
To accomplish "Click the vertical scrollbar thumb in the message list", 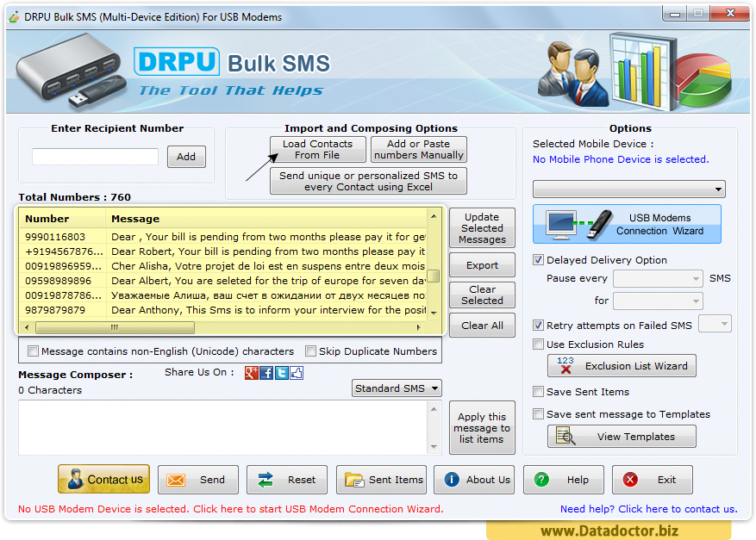I will (434, 276).
